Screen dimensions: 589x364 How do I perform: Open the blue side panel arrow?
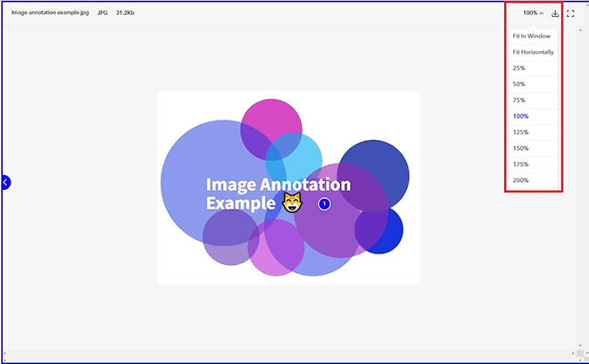(5, 182)
